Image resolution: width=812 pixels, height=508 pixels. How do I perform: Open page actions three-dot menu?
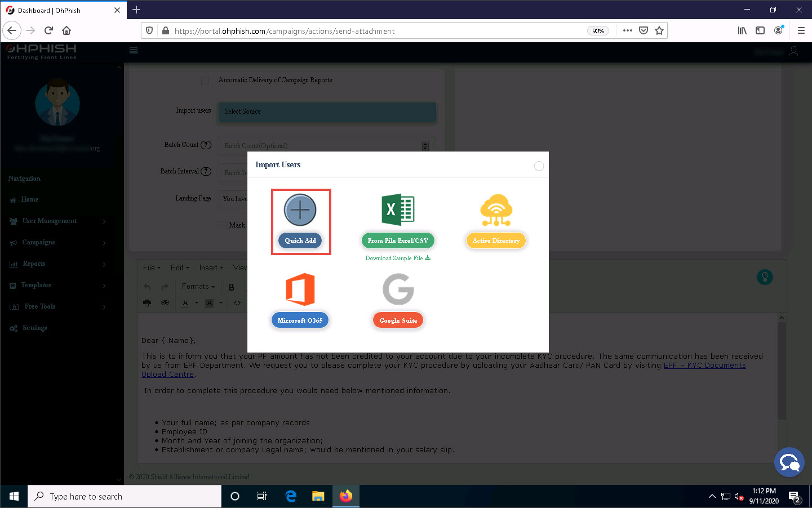pyautogui.click(x=628, y=30)
